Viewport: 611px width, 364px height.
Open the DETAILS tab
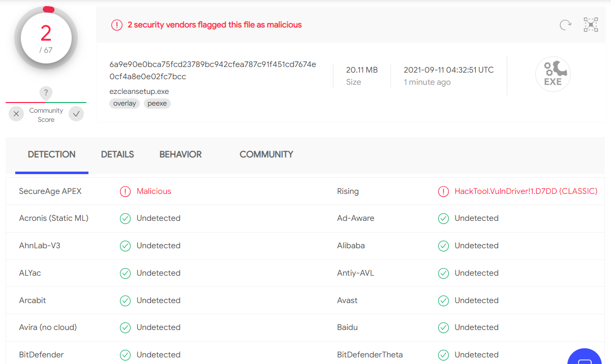(x=117, y=154)
